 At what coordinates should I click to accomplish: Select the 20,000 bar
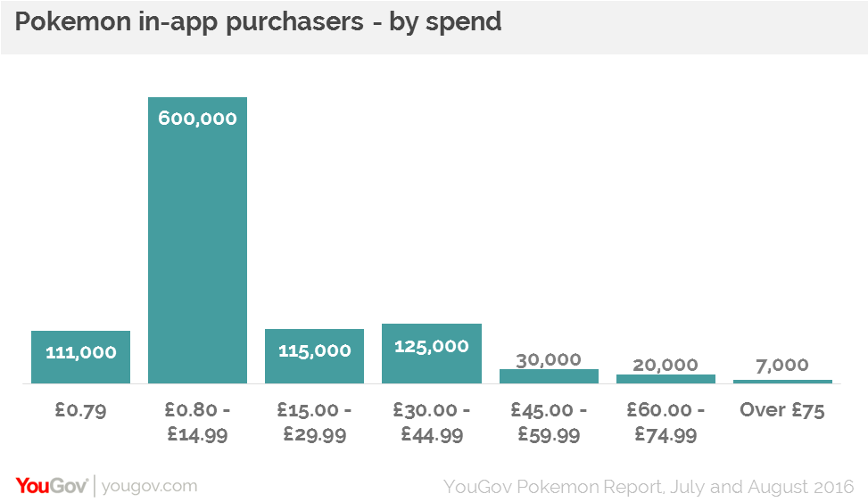666,379
